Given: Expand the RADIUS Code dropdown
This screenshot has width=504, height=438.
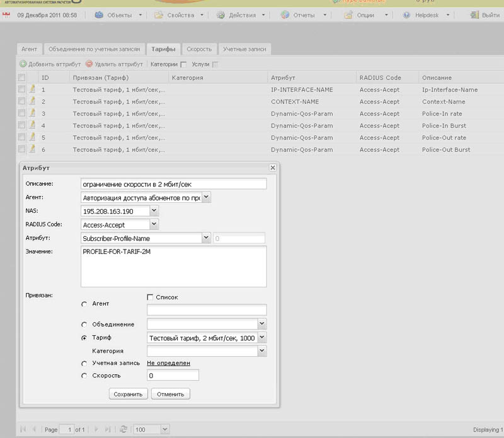Looking at the screenshot, I should coord(154,224).
